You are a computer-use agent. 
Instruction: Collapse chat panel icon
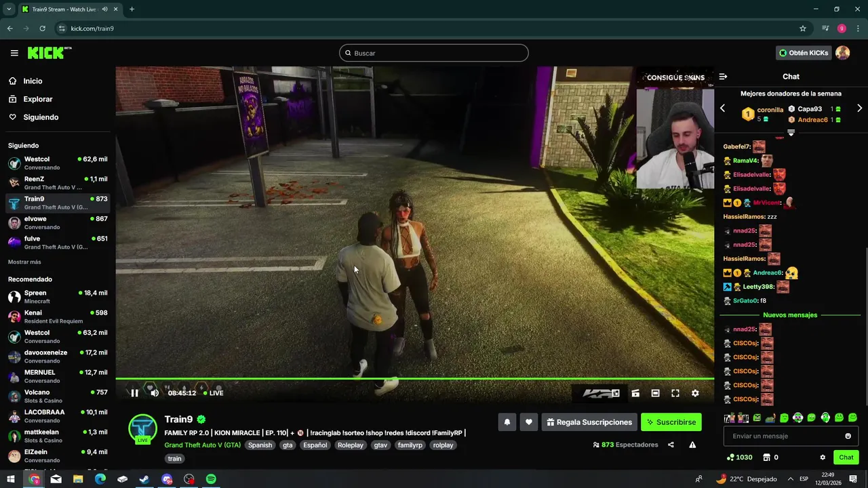pyautogui.click(x=723, y=77)
